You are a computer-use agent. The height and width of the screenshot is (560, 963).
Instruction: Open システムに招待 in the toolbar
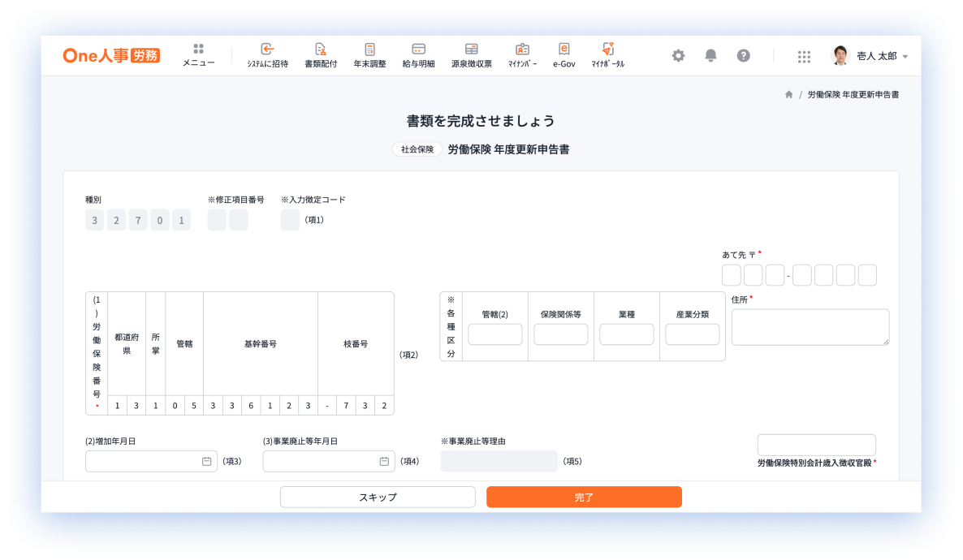tap(267, 55)
